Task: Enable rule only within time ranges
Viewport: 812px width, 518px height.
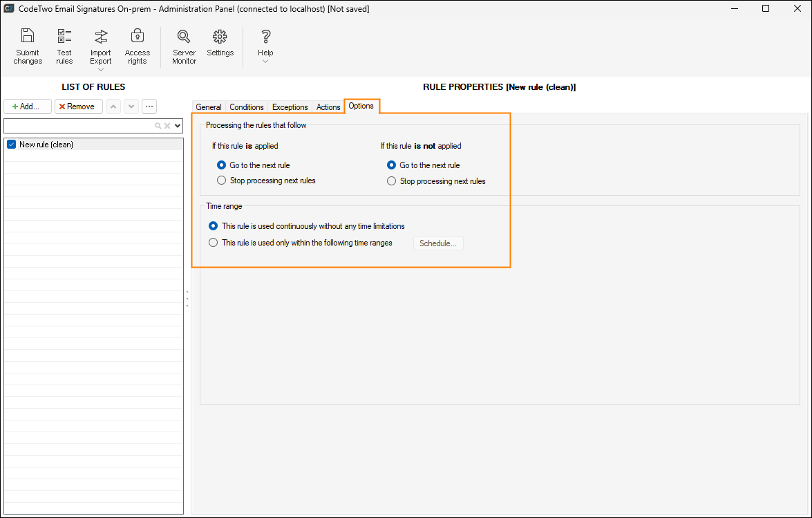Action: click(x=214, y=243)
